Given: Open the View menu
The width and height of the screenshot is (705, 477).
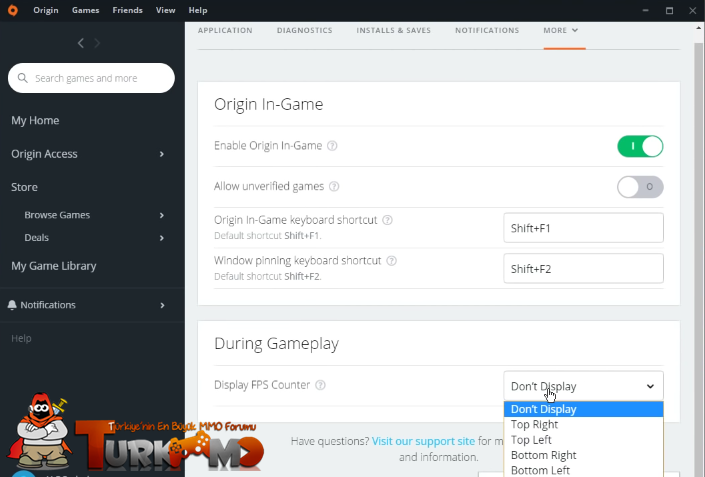Looking at the screenshot, I should point(165,10).
